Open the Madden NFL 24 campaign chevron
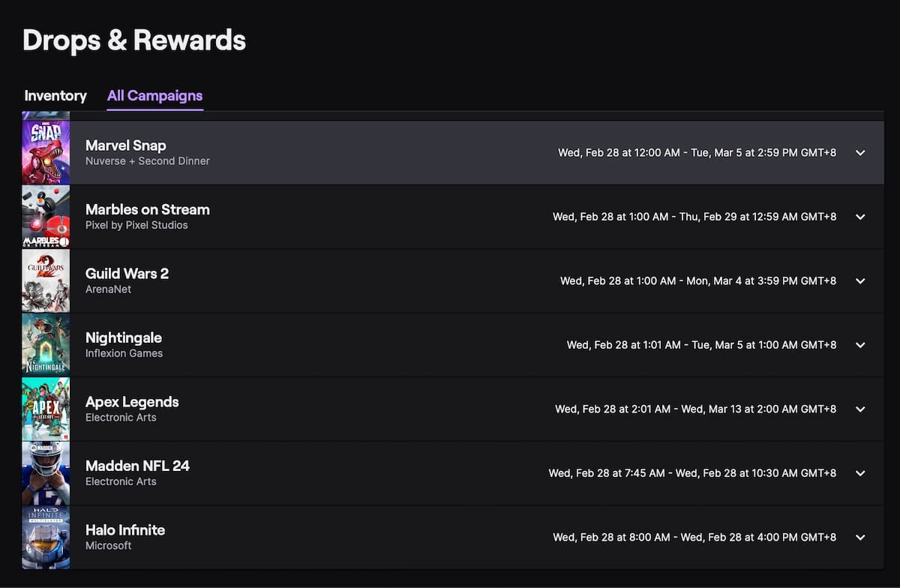This screenshot has width=900, height=588. pyautogui.click(x=860, y=473)
